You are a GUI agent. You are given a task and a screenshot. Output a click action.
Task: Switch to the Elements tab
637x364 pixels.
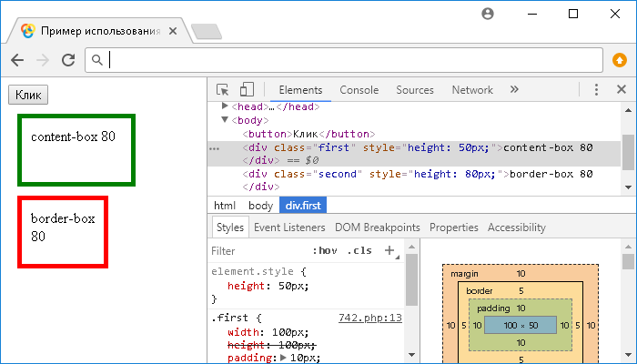coord(300,90)
